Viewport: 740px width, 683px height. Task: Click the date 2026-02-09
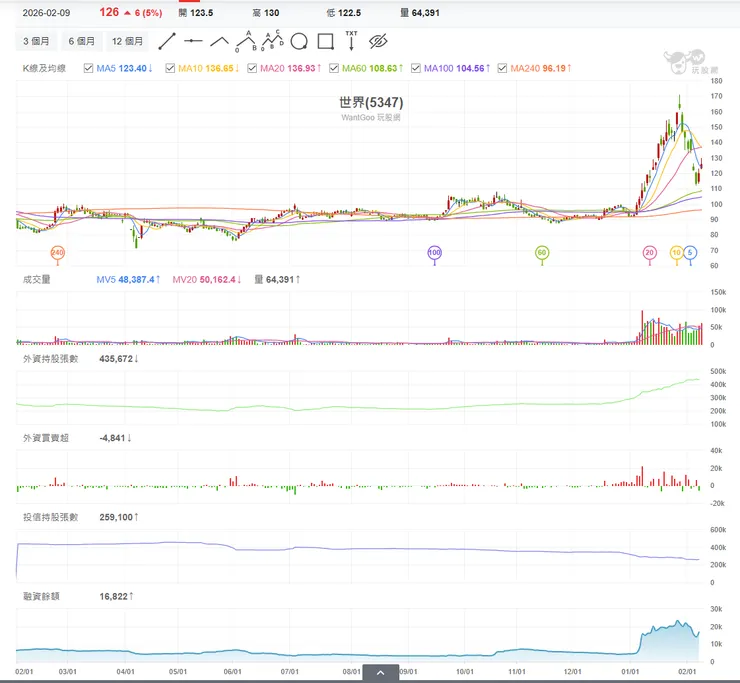click(46, 13)
